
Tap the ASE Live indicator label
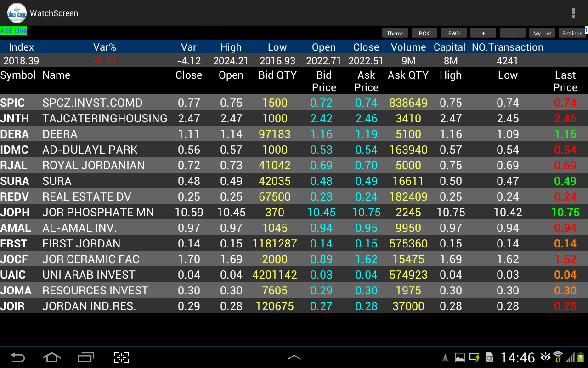click(13, 31)
